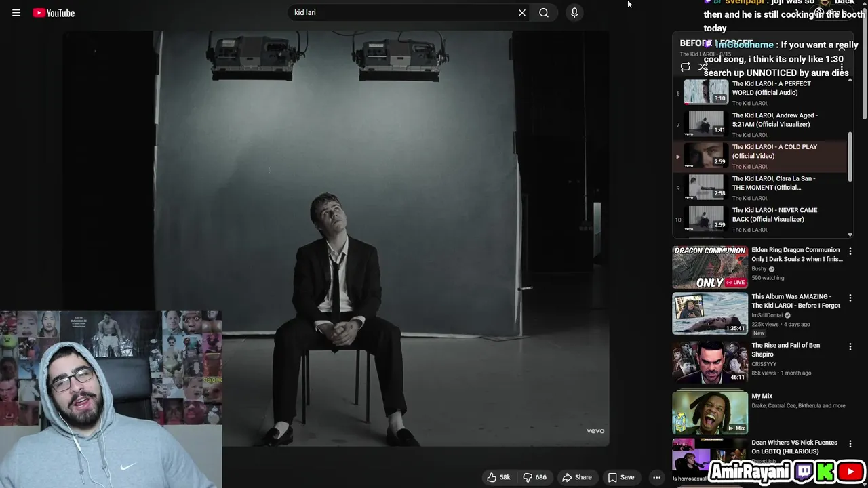
Task: Open 'The Kid LAROI - A PERFECT WORLD' title
Action: [x=771, y=88]
